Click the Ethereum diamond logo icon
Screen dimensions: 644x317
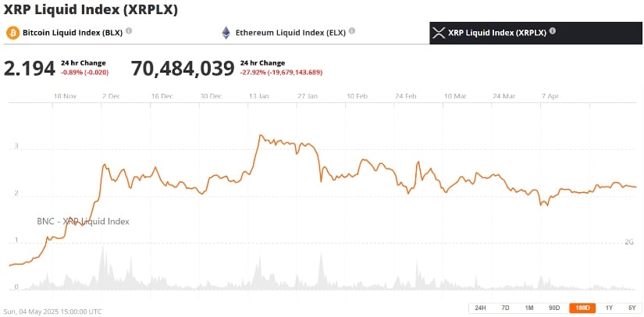coord(226,33)
